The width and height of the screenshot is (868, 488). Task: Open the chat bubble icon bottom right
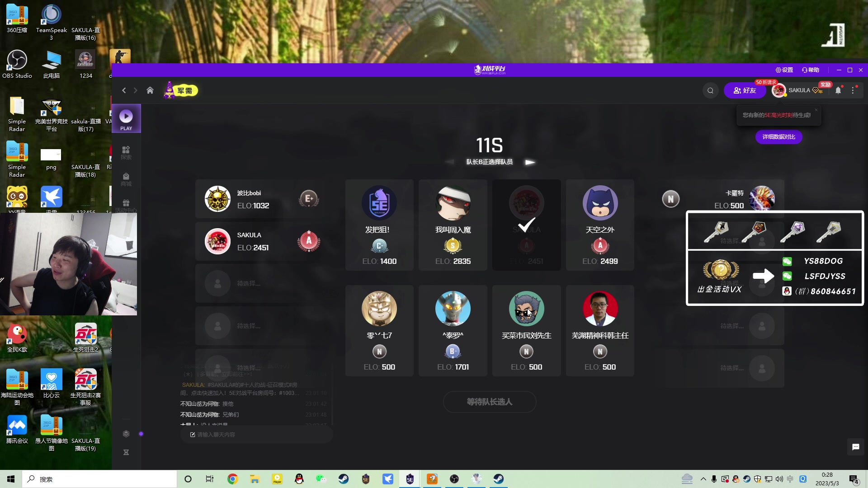[855, 447]
